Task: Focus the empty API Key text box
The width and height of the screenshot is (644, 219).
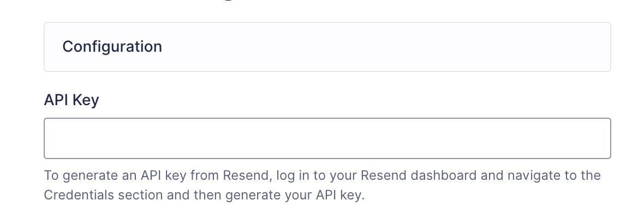Action: tap(327, 138)
